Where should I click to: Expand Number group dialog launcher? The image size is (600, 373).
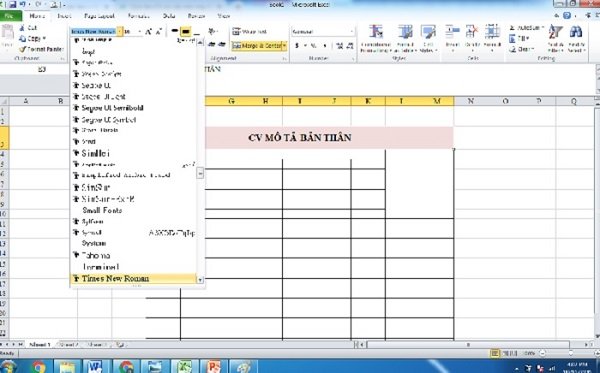click(352, 59)
